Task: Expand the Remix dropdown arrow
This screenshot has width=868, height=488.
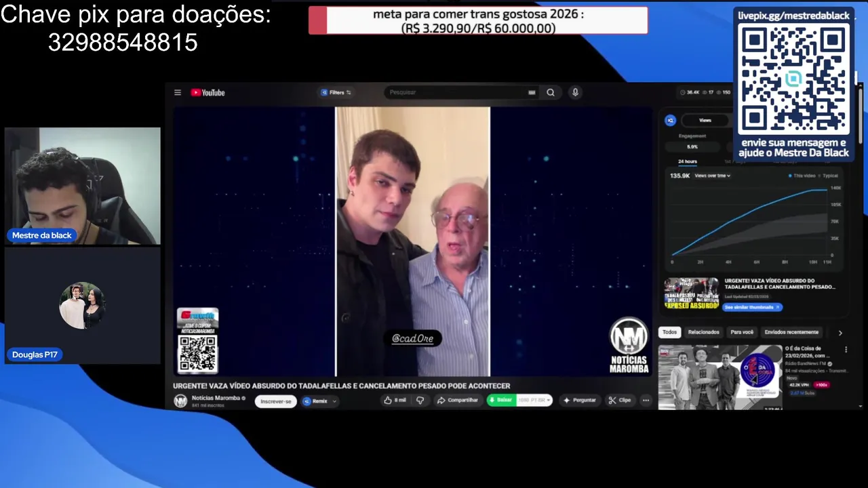Action: pyautogui.click(x=334, y=401)
